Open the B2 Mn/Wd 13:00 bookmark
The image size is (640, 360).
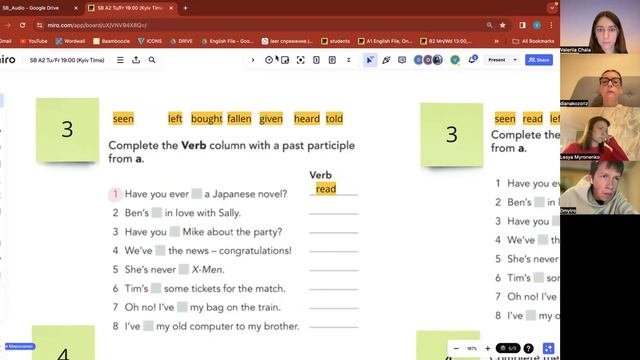(446, 41)
